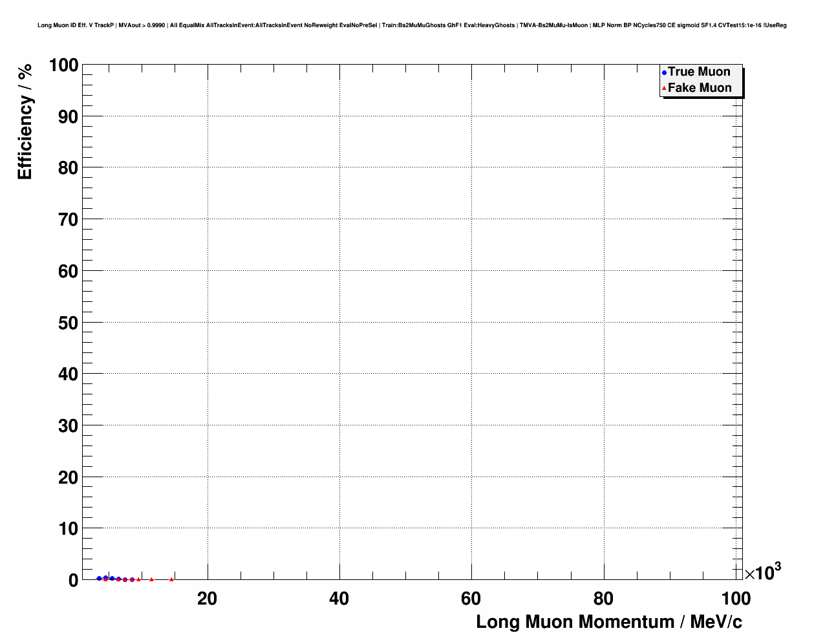This screenshot has width=825, height=644.
Task: Select the "True Muon" legend text
Action: (699, 72)
